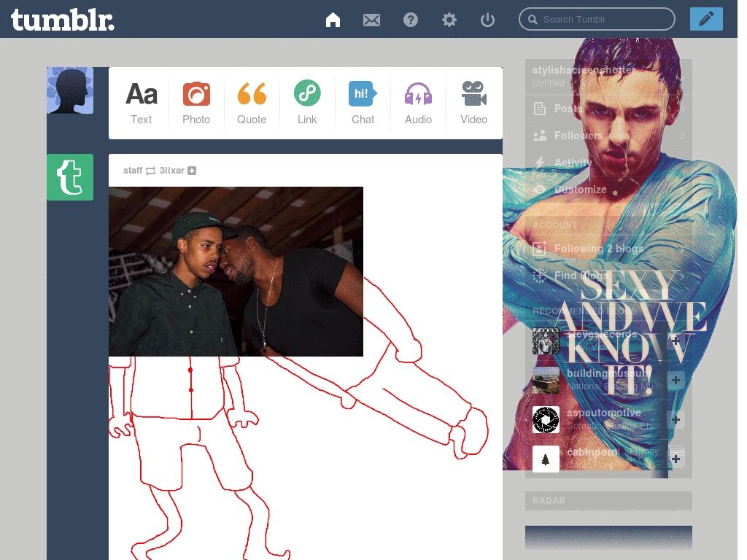Create a new Chat post

[363, 103]
